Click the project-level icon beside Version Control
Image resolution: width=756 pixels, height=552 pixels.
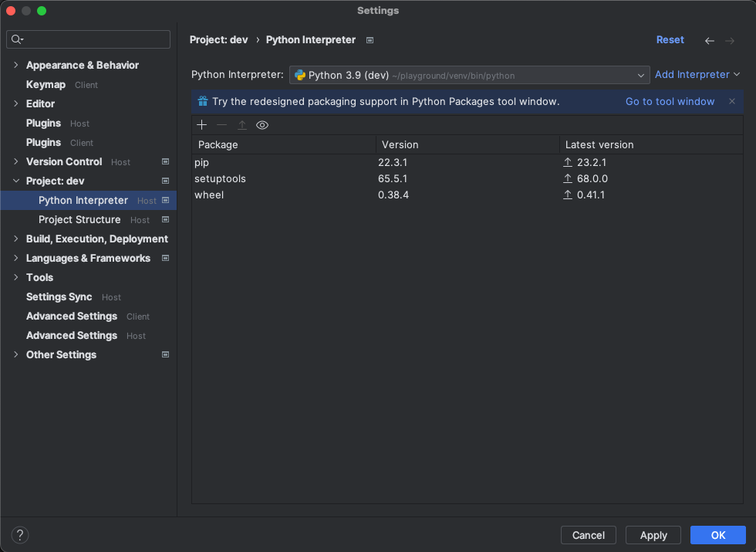click(x=165, y=161)
